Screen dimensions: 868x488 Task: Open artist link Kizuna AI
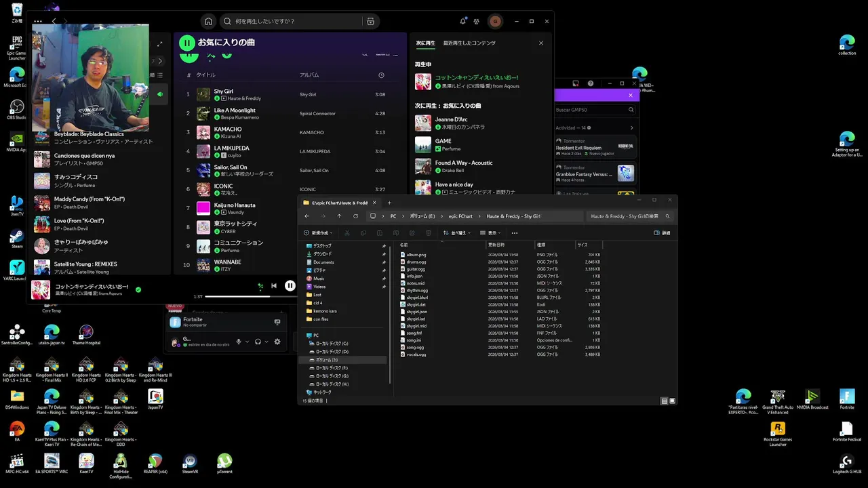[231, 136]
